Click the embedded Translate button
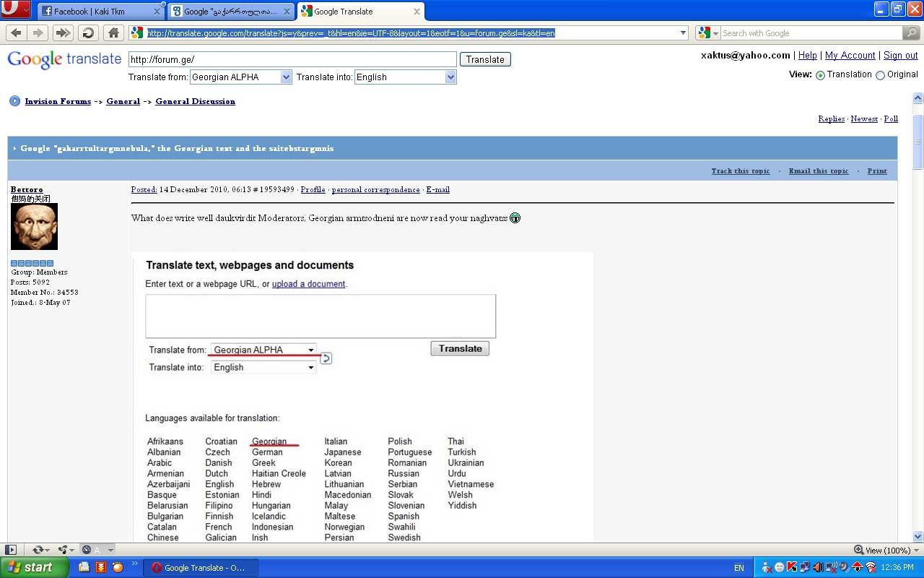 coord(460,348)
